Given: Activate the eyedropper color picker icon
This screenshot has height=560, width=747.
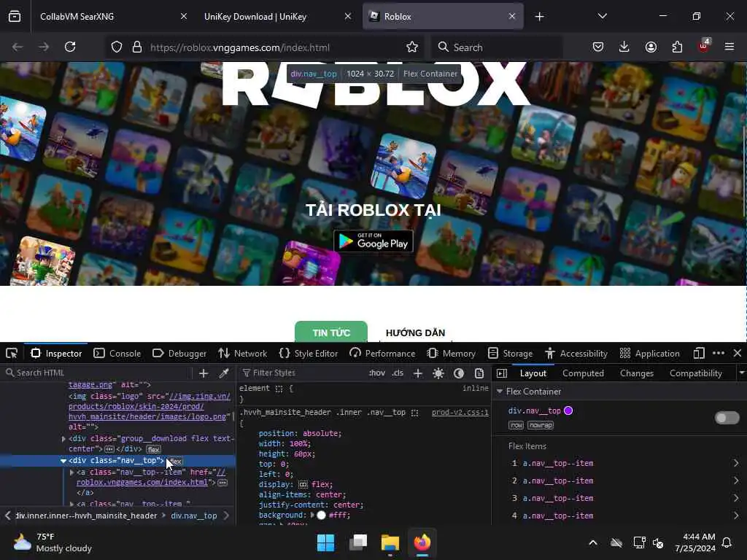Looking at the screenshot, I should 224,373.
